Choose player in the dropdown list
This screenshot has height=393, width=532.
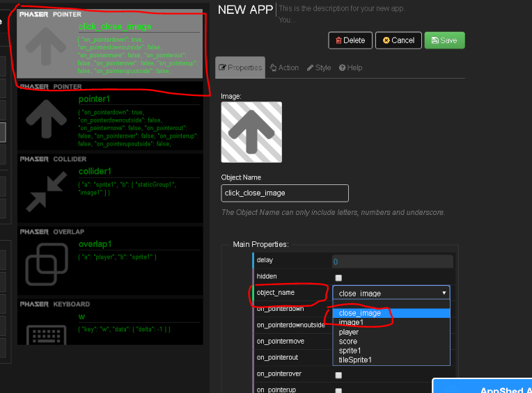click(x=391, y=332)
